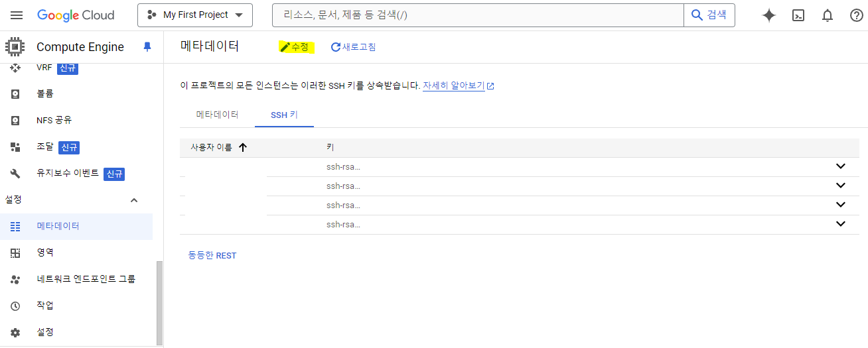Viewport: 868px width, 348px height.
Task: Click the external link icon after 자세히 알아보기
Action: click(490, 86)
